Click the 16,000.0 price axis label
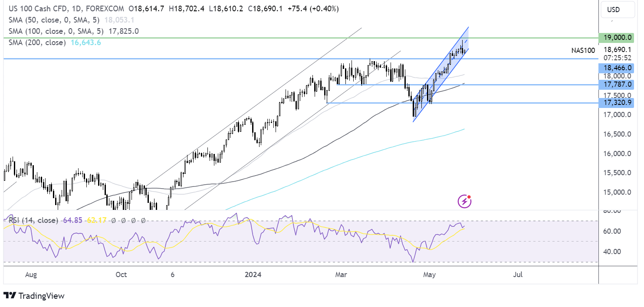 617,153
